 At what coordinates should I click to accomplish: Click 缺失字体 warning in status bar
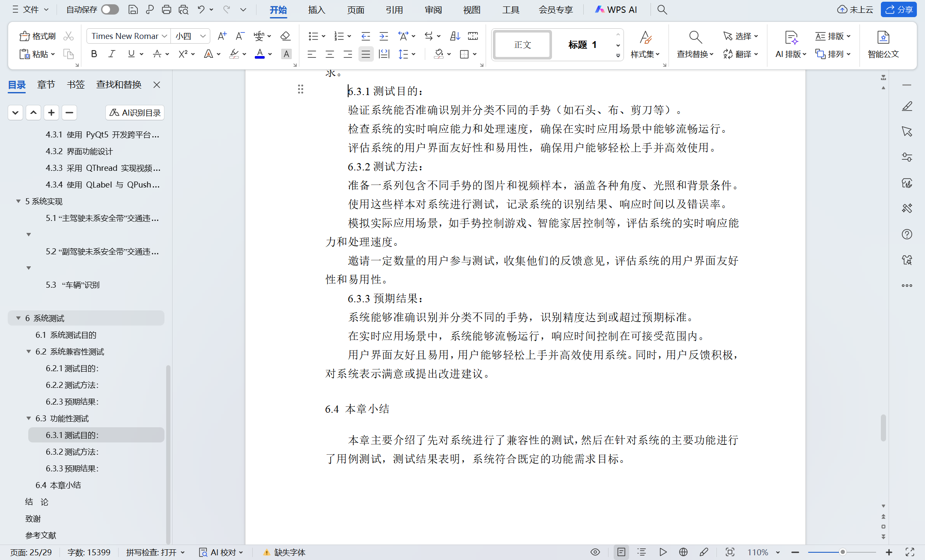pos(284,552)
